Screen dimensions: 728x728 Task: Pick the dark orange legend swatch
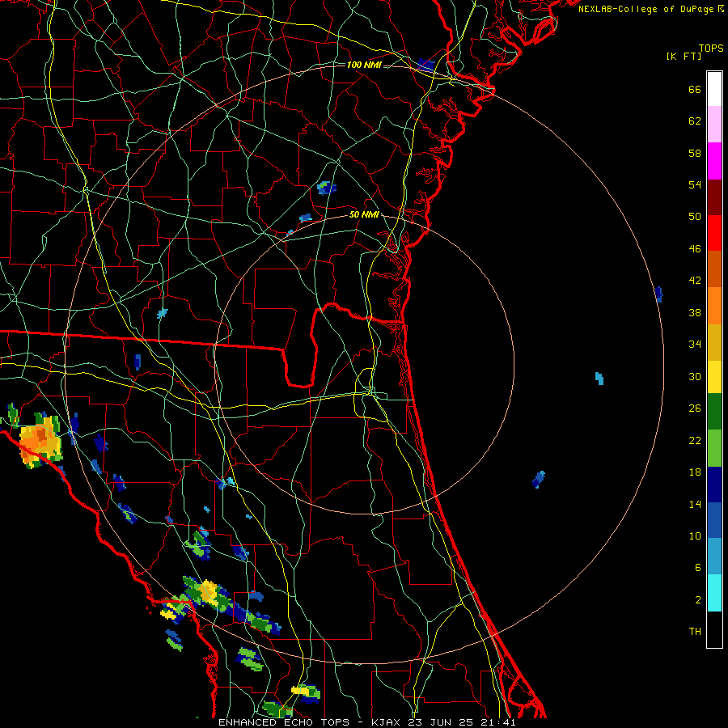(714, 269)
